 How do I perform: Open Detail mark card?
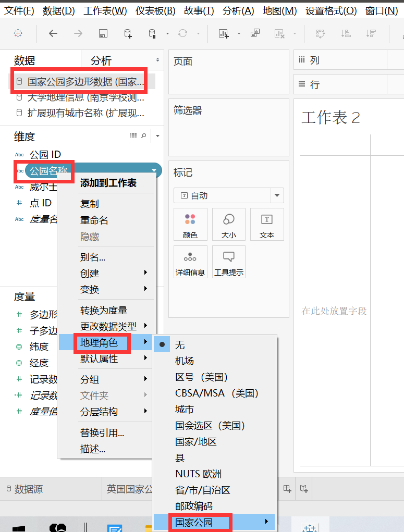(x=190, y=262)
